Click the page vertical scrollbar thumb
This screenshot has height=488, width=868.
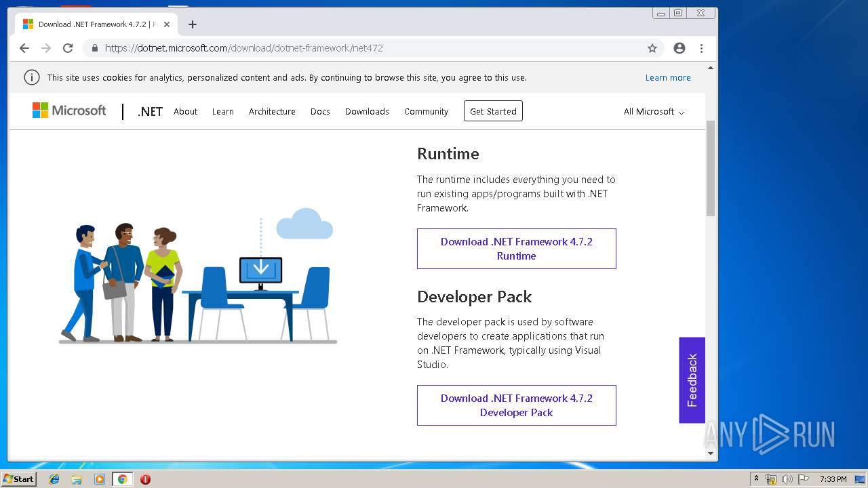tap(711, 168)
